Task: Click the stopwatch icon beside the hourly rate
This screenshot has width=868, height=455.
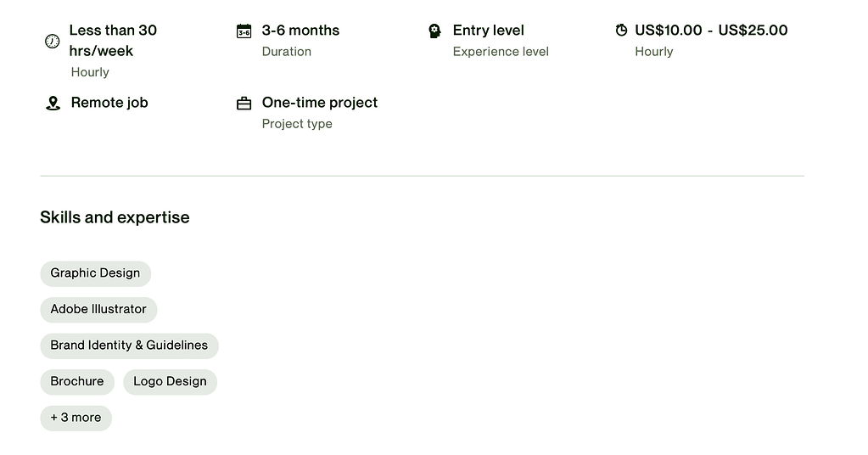Action: pyautogui.click(x=621, y=30)
